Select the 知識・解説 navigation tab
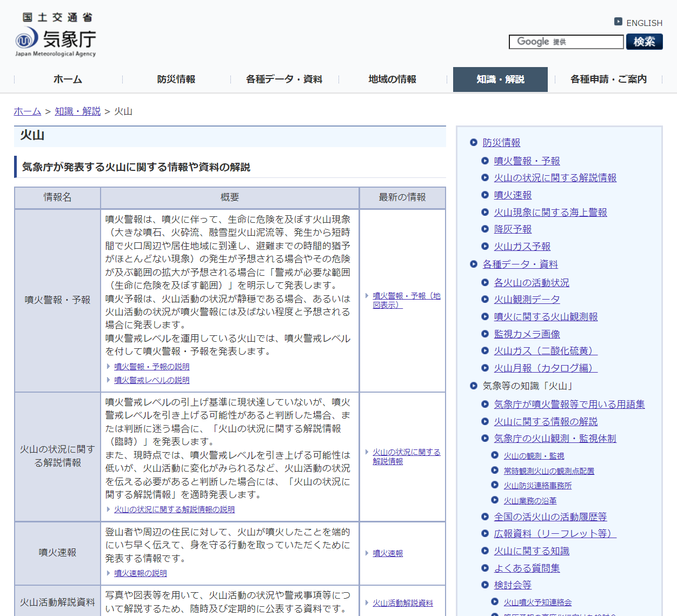The image size is (677, 616). [501, 80]
